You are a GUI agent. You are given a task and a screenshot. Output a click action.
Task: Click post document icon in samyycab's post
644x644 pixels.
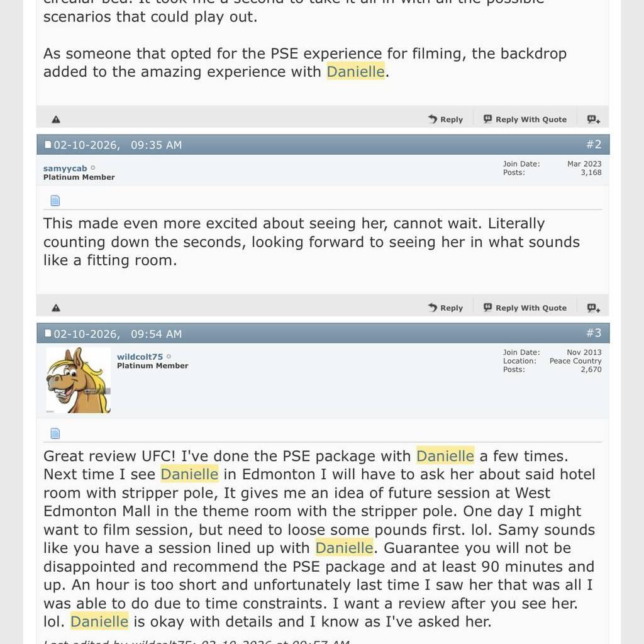click(x=55, y=201)
